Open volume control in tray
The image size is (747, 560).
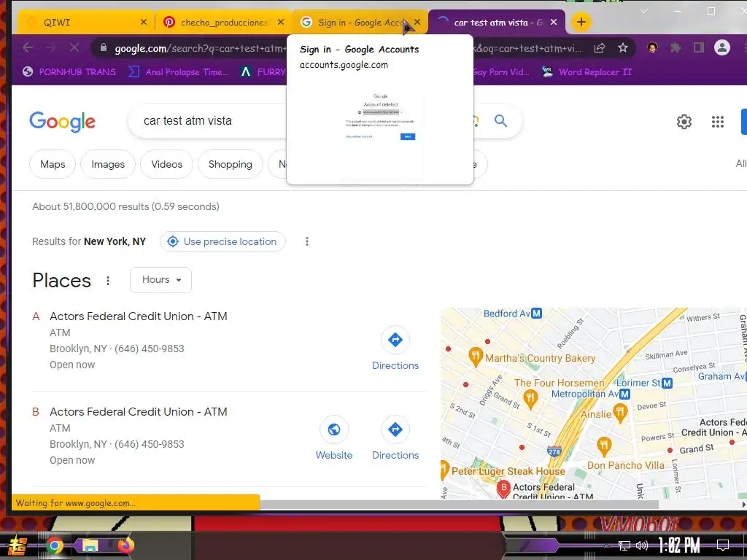pyautogui.click(x=642, y=545)
